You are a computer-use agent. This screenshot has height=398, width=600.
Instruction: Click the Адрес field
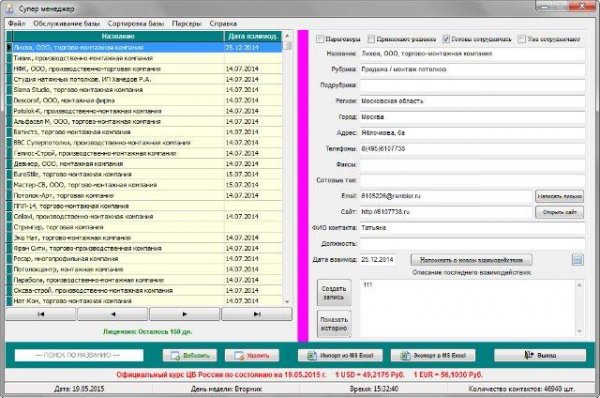472,133
